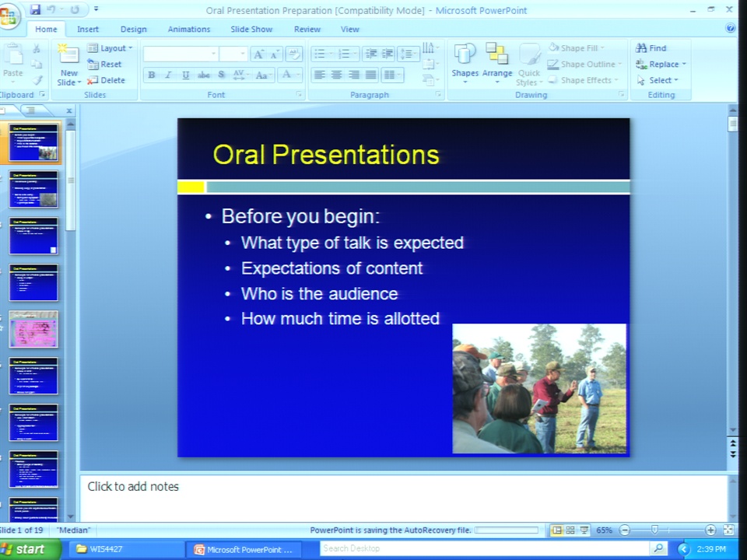Switch to the Animations tab
The width and height of the screenshot is (747, 560).
(188, 29)
